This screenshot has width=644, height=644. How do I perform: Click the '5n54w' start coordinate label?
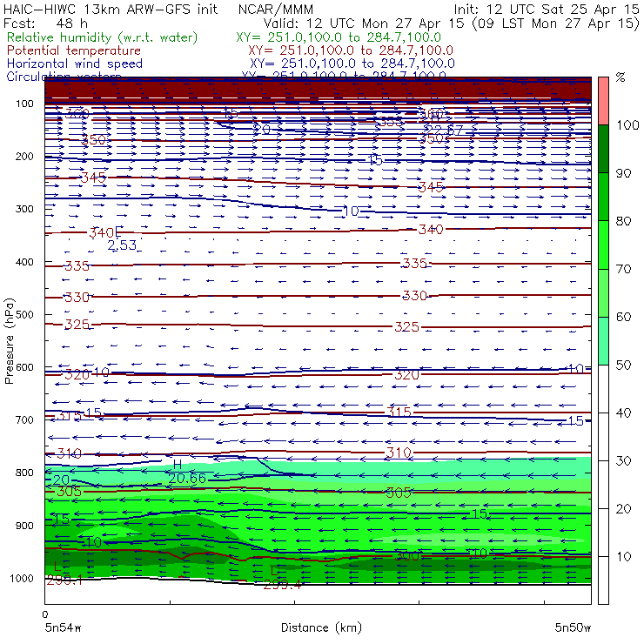tap(64, 627)
